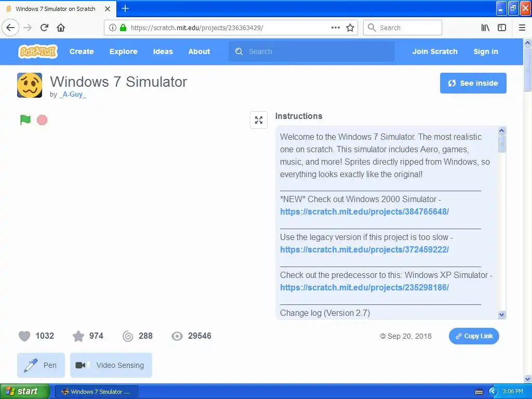532x399 pixels.
Task: Open page actions three-dot menu
Action: point(336,28)
